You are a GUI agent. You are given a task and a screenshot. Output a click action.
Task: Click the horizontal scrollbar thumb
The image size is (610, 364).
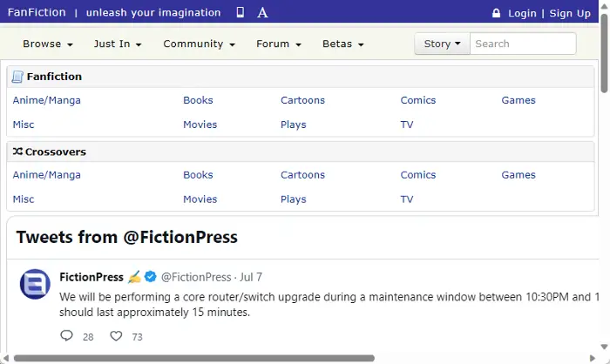coord(194,358)
